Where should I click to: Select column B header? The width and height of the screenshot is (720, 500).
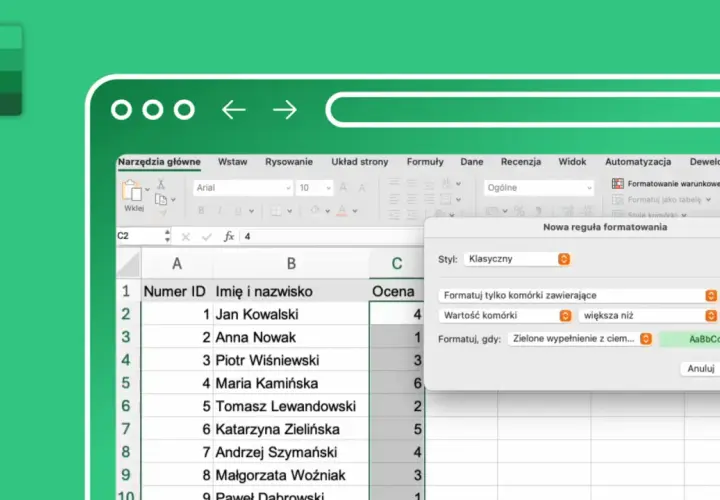(291, 264)
